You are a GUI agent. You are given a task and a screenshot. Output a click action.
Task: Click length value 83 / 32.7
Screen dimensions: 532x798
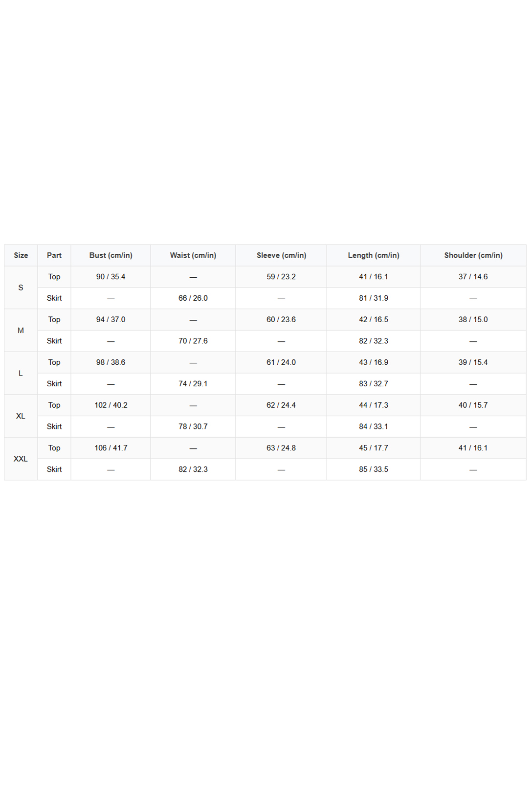tap(374, 384)
